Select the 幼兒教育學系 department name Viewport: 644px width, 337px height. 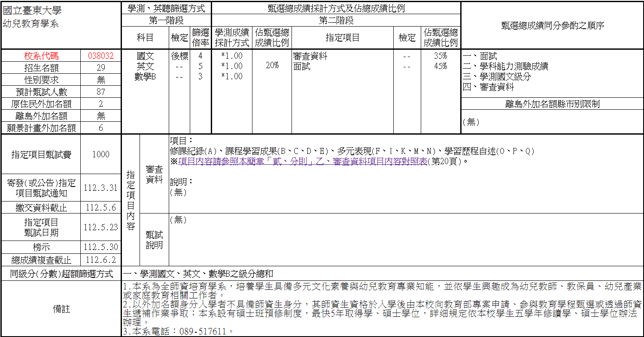coord(30,24)
